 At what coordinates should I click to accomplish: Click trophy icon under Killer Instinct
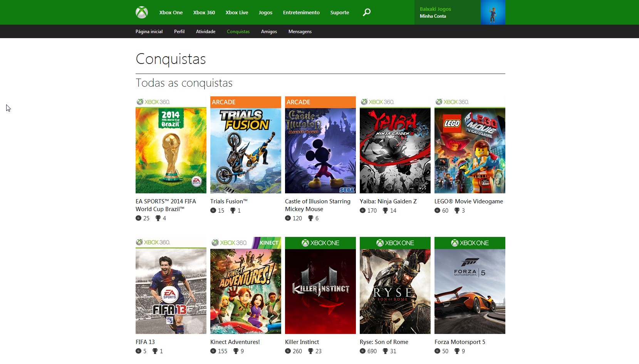[310, 351]
